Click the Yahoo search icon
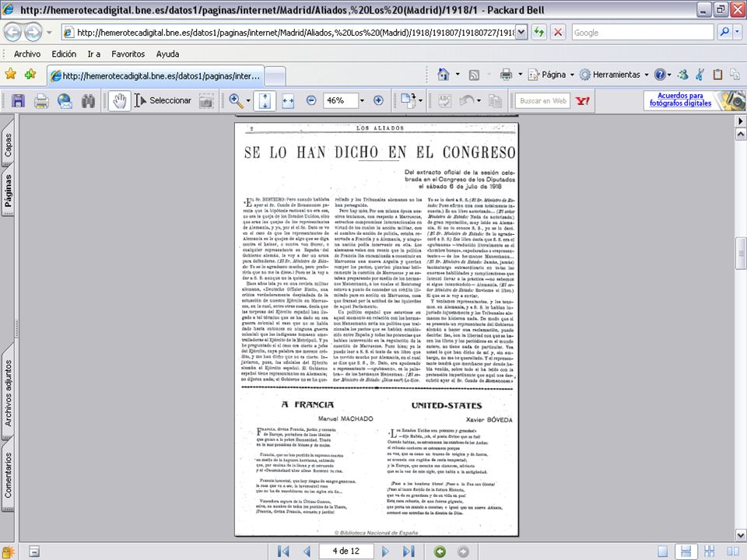Screen dimensions: 747x560 click(x=583, y=100)
